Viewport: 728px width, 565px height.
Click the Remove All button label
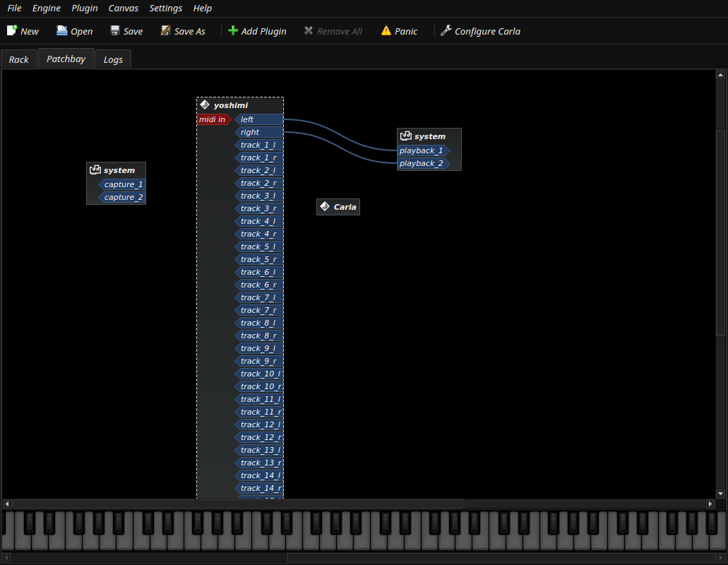click(x=340, y=31)
